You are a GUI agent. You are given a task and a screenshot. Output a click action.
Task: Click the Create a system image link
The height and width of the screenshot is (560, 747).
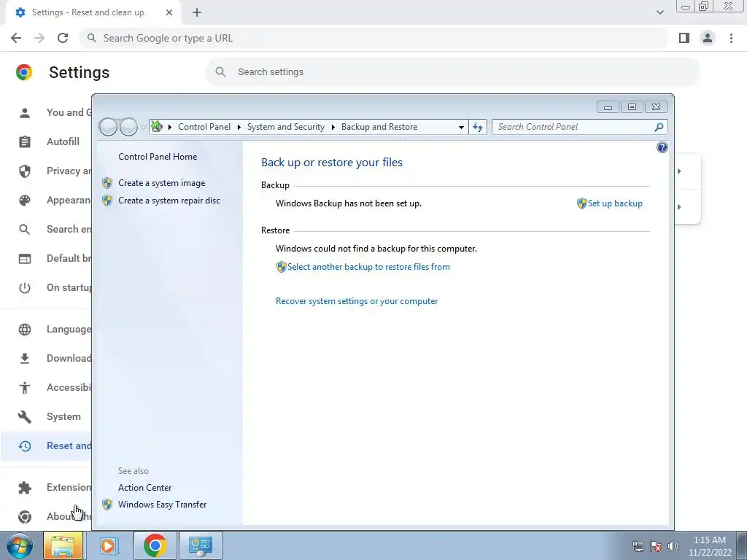coord(161,183)
